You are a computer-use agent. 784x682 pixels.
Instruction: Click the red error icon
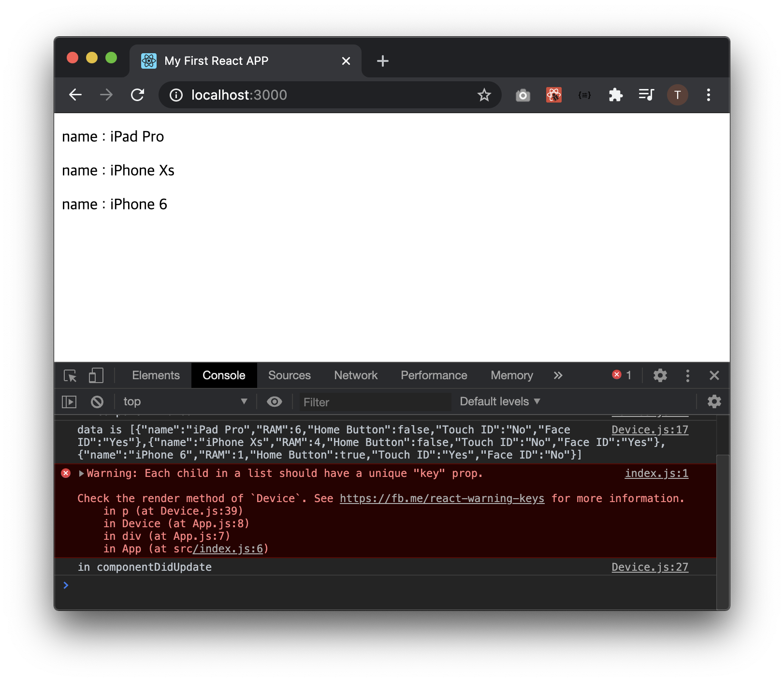point(66,473)
